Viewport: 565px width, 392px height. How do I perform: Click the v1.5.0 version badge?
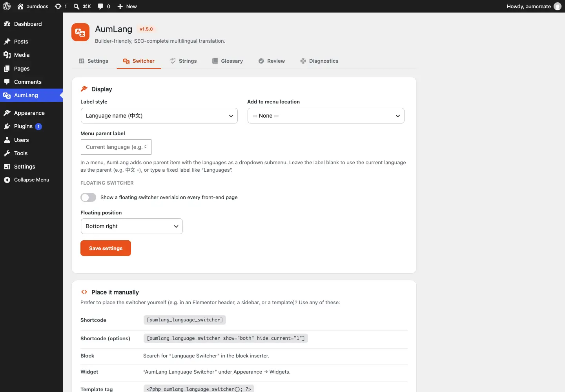(146, 29)
